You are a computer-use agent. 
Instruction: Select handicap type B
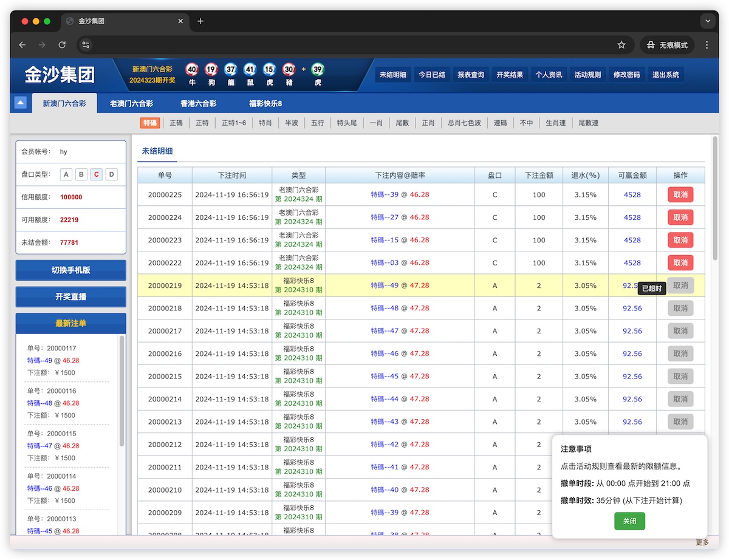pos(81,175)
